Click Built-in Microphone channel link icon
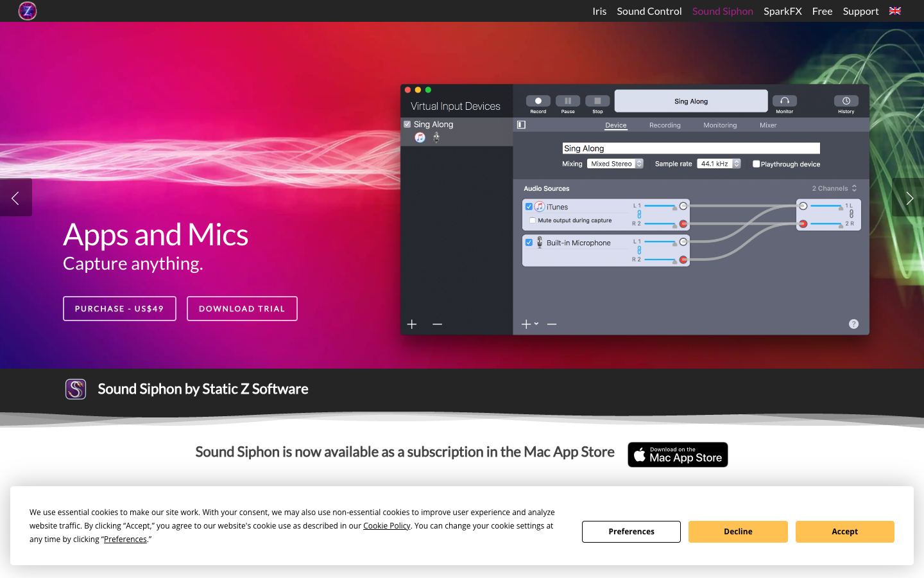 639,250
